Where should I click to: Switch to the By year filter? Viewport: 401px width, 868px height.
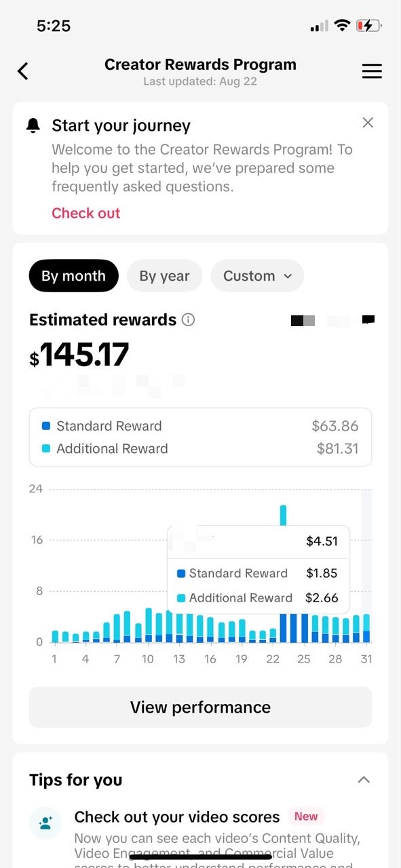click(x=164, y=276)
